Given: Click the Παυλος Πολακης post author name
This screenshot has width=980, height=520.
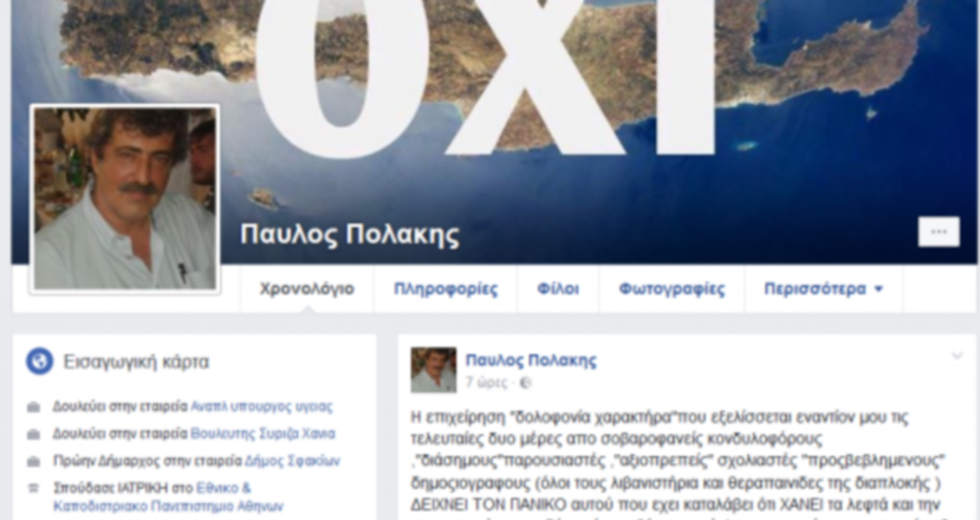Looking at the screenshot, I should coord(531,361).
